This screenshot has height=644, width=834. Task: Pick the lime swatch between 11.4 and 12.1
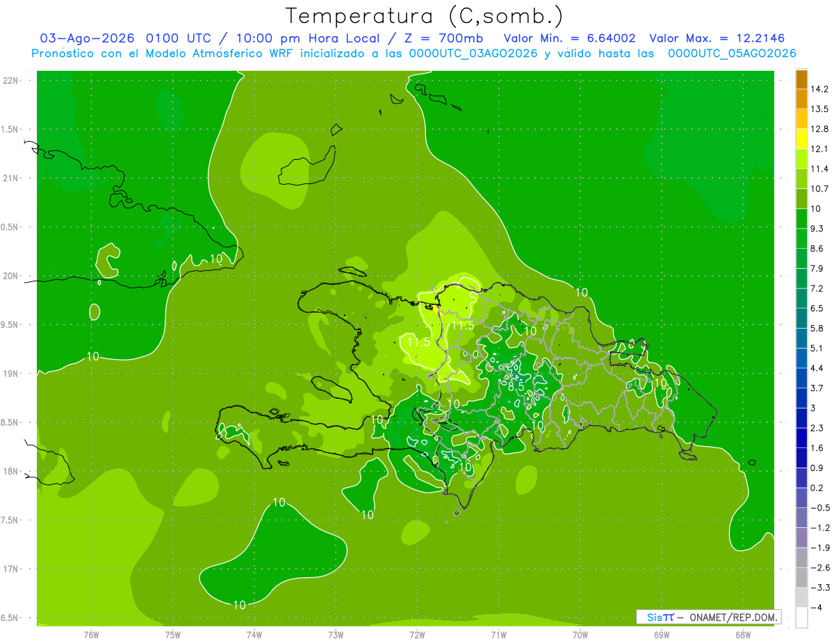[801, 159]
